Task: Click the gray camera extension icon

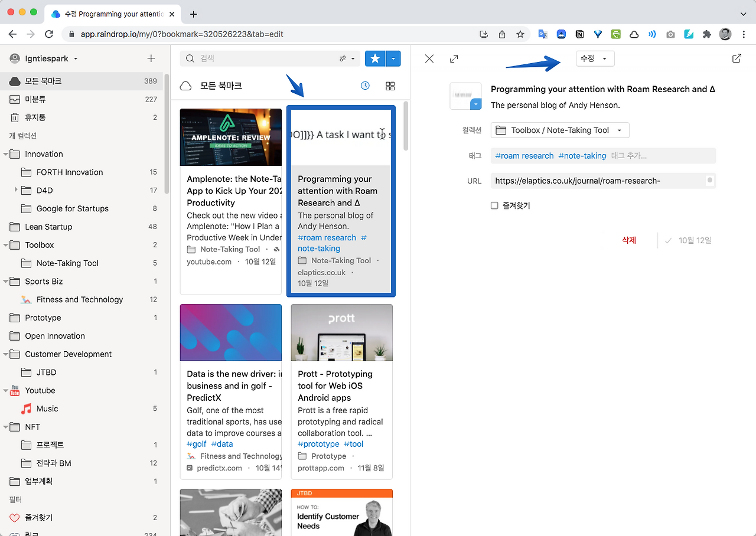Action: tap(670, 34)
